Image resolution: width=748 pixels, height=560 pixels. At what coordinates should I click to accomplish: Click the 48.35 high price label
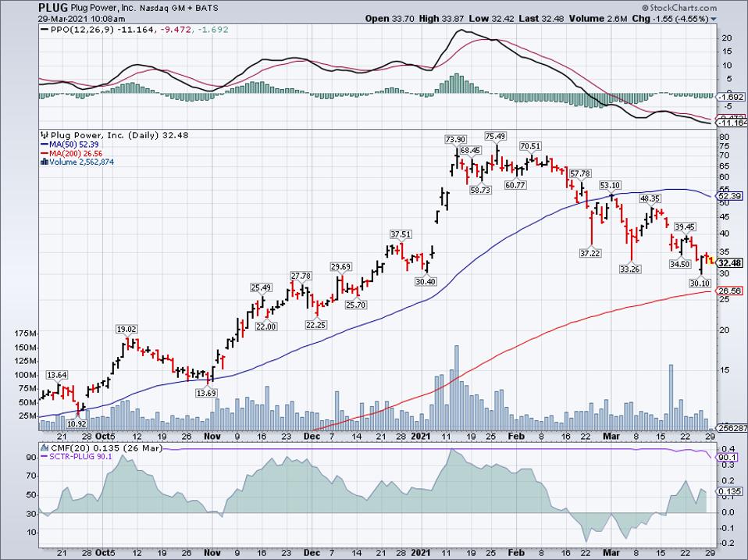tap(650, 198)
